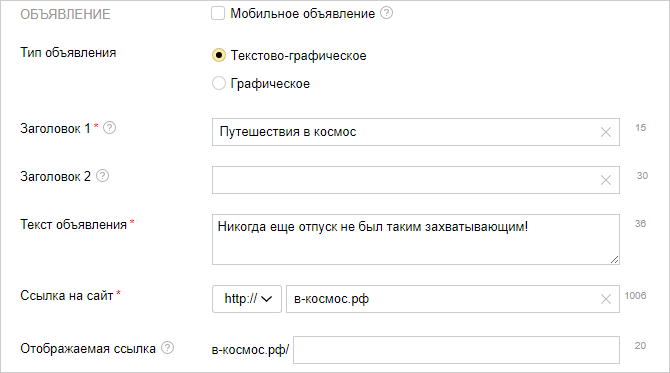
Task: Clear the Заголовок 1 field with X
Action: tap(605, 132)
